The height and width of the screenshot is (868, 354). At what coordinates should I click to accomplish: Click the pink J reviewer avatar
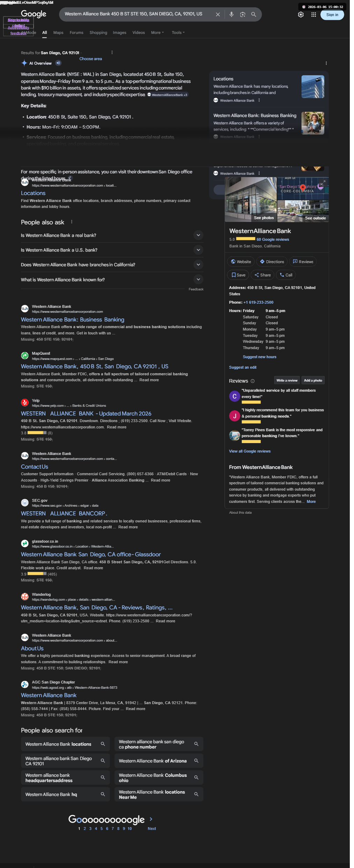[x=234, y=416]
